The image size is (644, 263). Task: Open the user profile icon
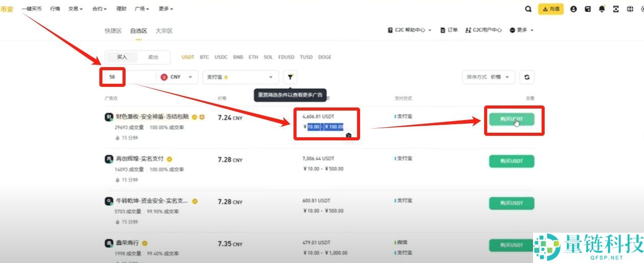tap(573, 9)
